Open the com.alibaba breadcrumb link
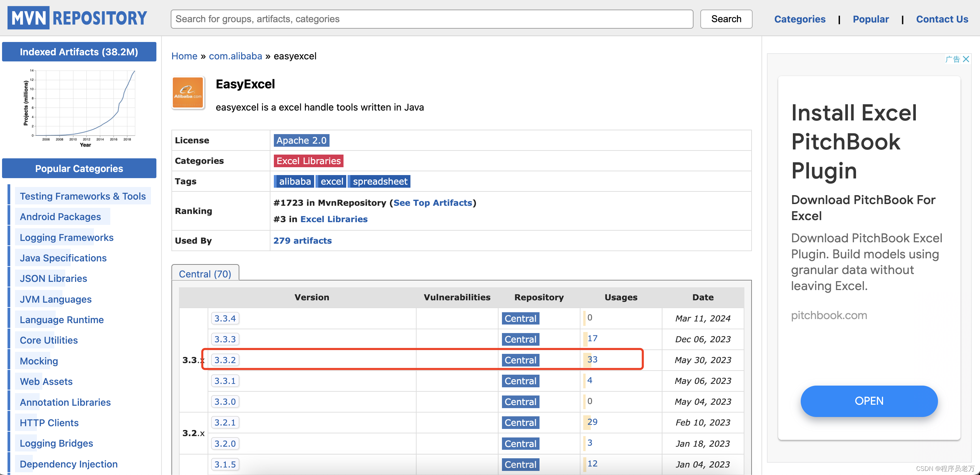This screenshot has height=475, width=980. (x=235, y=56)
